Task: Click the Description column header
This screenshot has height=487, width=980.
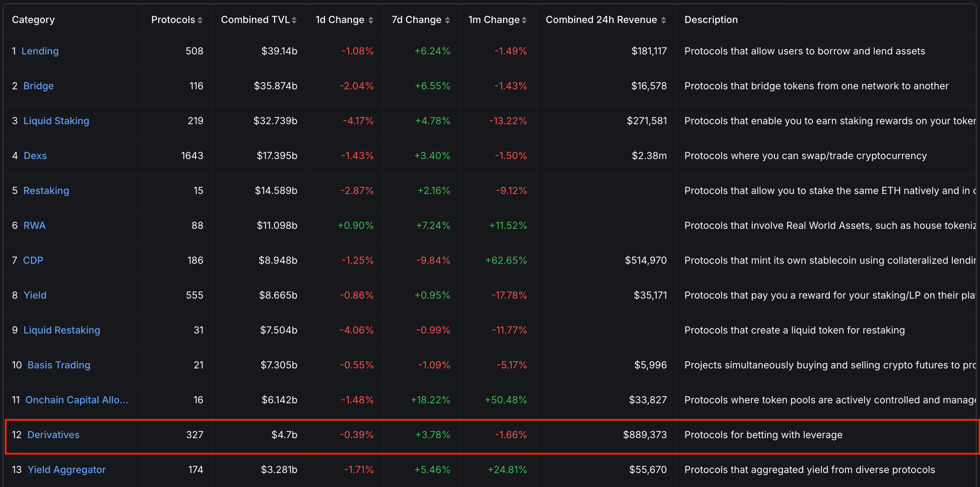Action: click(x=711, y=20)
